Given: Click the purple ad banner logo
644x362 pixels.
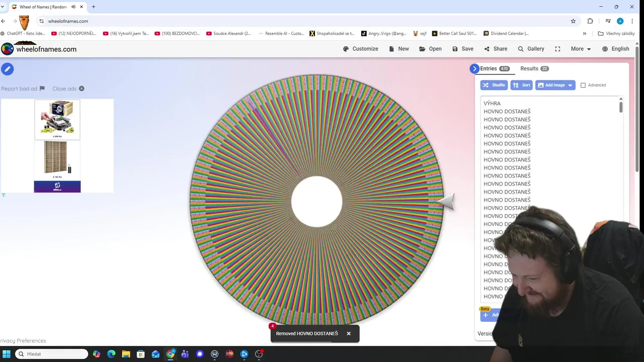Looking at the screenshot, I should (x=57, y=187).
